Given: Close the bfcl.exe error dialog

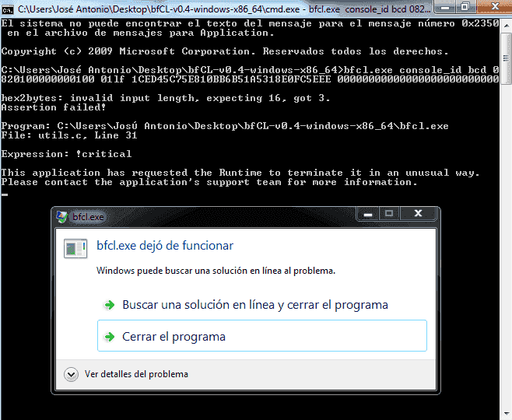Looking at the screenshot, I should (x=418, y=213).
